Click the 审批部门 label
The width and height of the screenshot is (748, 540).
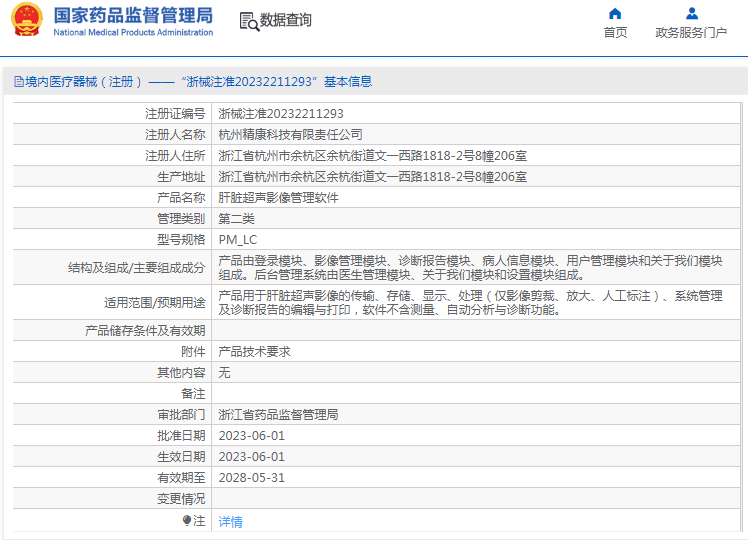click(x=181, y=415)
